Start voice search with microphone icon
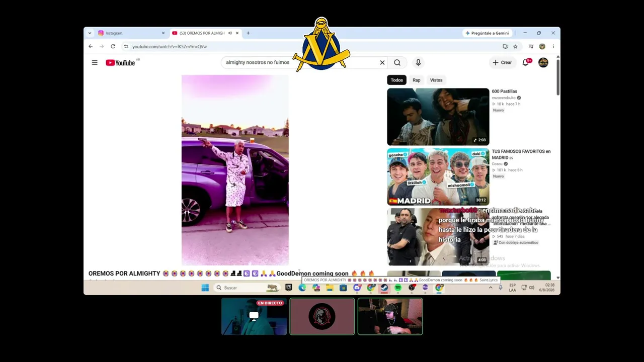This screenshot has height=362, width=644. click(418, 62)
